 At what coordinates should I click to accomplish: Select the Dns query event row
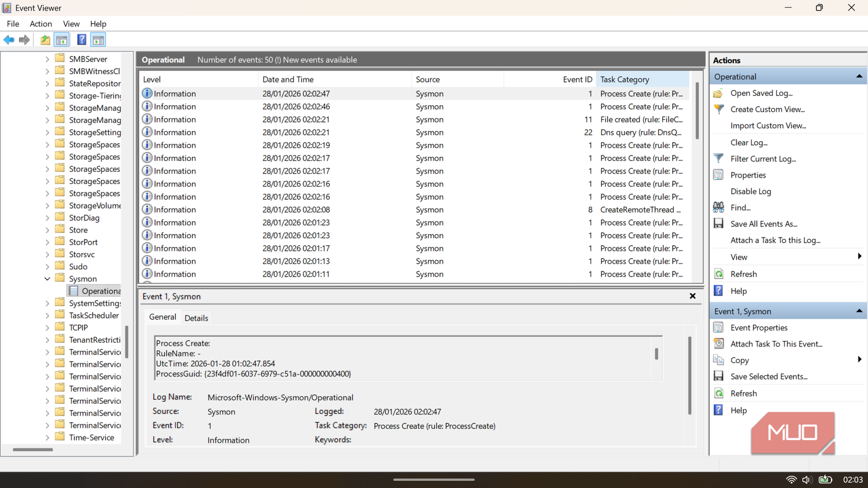pyautogui.click(x=415, y=133)
